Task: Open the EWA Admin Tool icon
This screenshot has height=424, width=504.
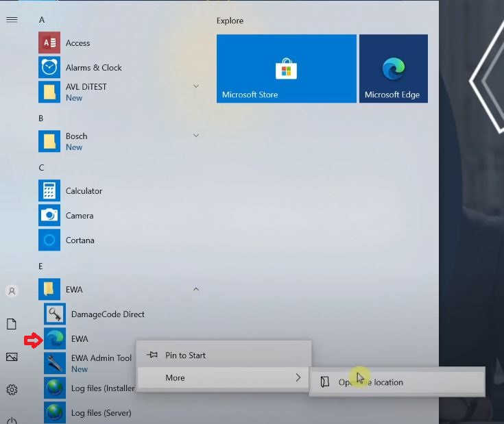Action: point(55,363)
